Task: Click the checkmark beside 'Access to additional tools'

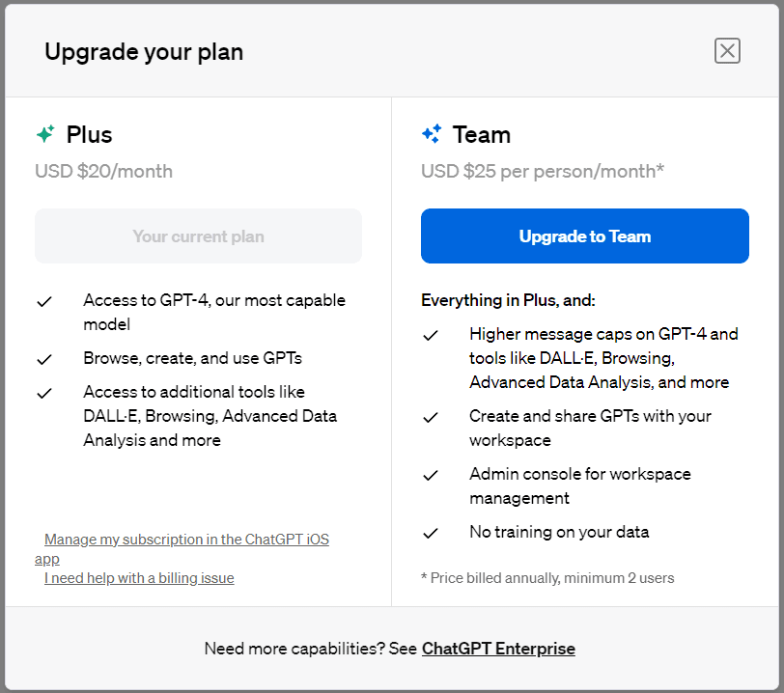Action: tap(44, 392)
